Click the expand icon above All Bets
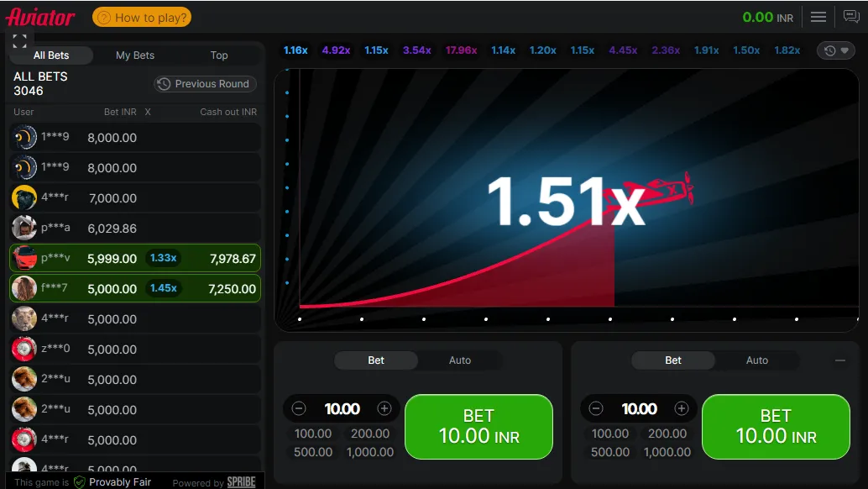868x489 pixels. [x=18, y=39]
